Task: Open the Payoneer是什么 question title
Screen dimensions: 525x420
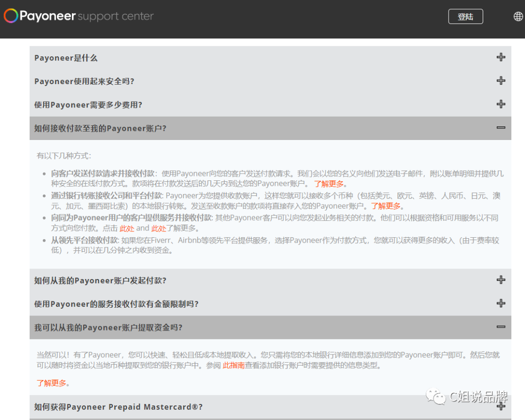Action: (66, 58)
